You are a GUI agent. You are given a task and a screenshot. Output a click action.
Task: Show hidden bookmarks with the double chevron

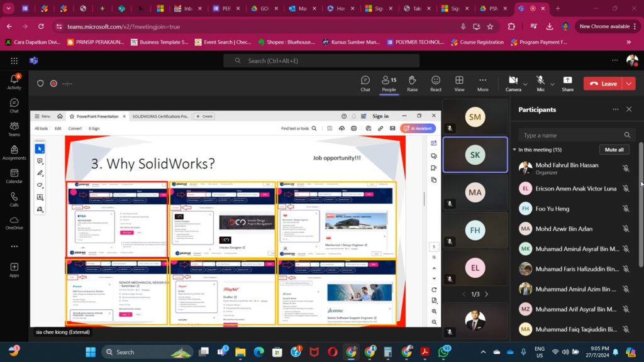coord(629,42)
